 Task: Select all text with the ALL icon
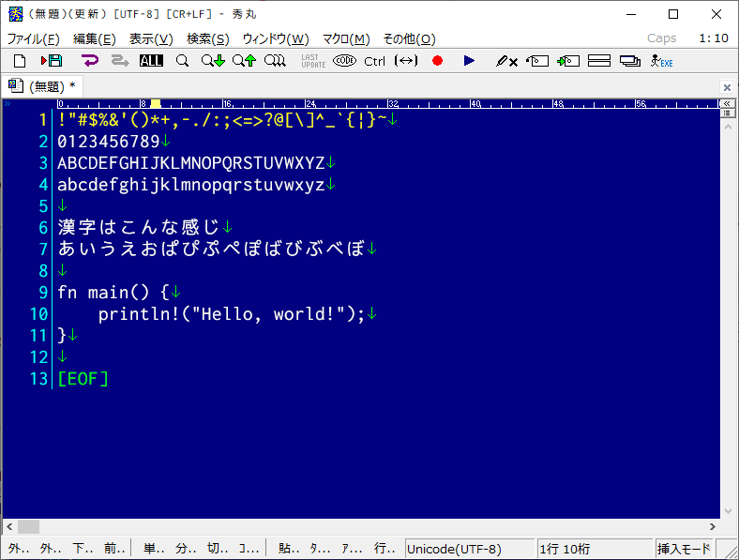[x=151, y=61]
